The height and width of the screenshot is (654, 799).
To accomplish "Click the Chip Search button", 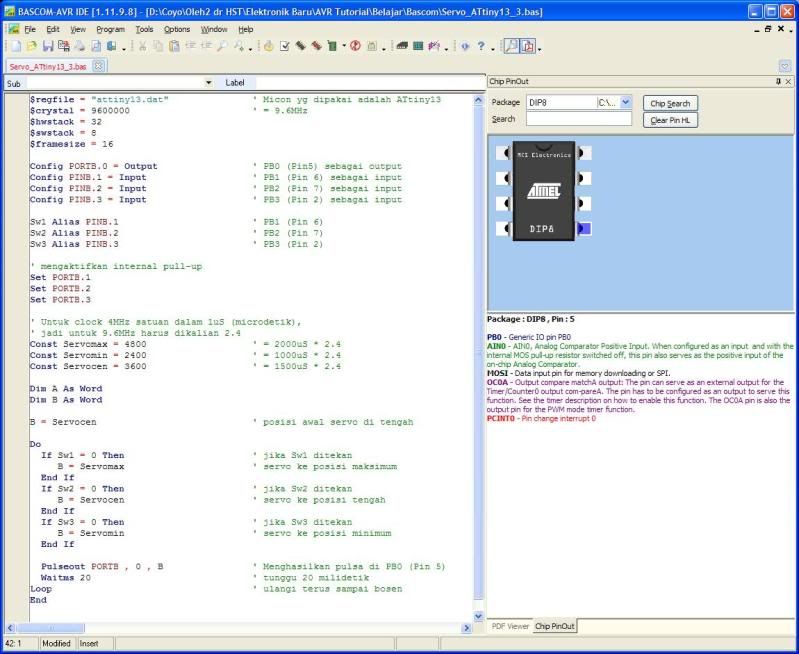I will [x=670, y=103].
